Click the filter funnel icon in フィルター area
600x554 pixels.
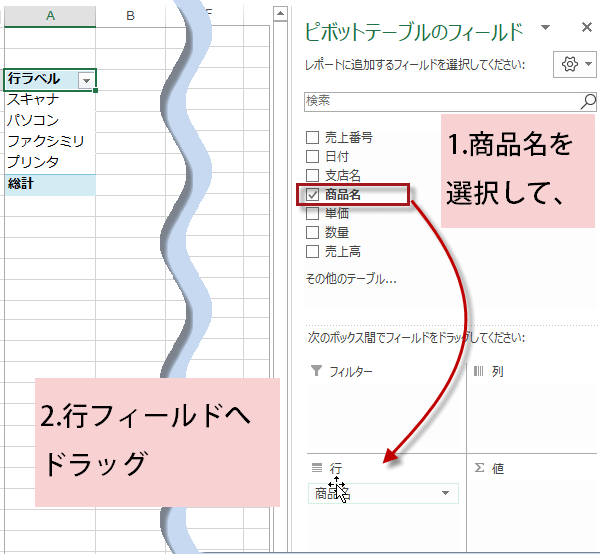(x=316, y=372)
